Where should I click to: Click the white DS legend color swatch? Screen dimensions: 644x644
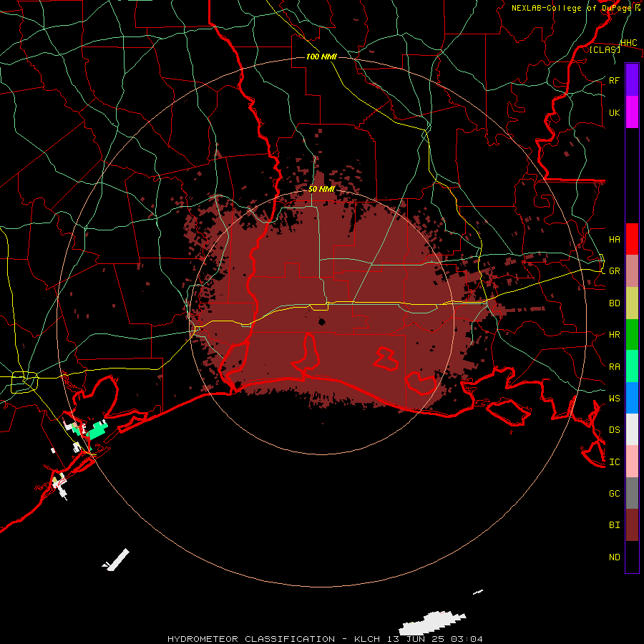[x=632, y=429]
